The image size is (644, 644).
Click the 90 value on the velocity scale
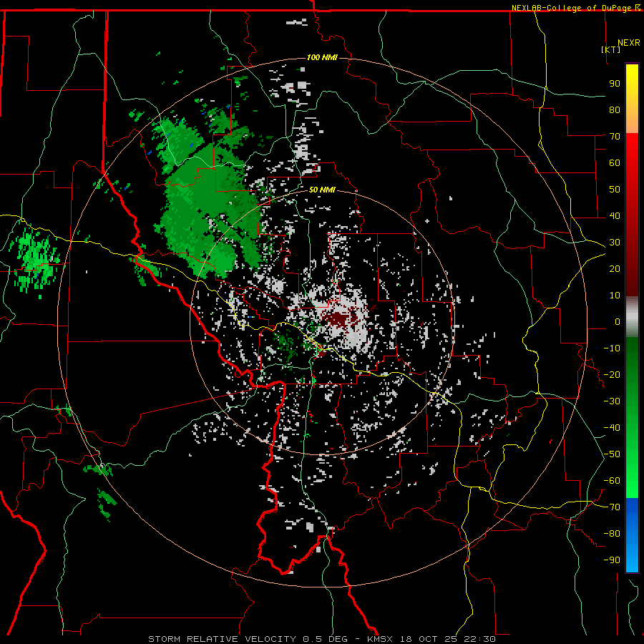[x=615, y=84]
